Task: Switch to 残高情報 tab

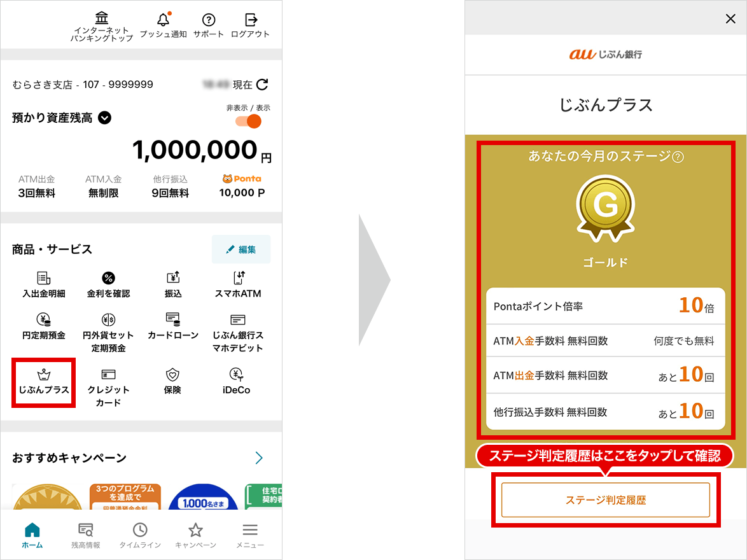Action: (86, 536)
